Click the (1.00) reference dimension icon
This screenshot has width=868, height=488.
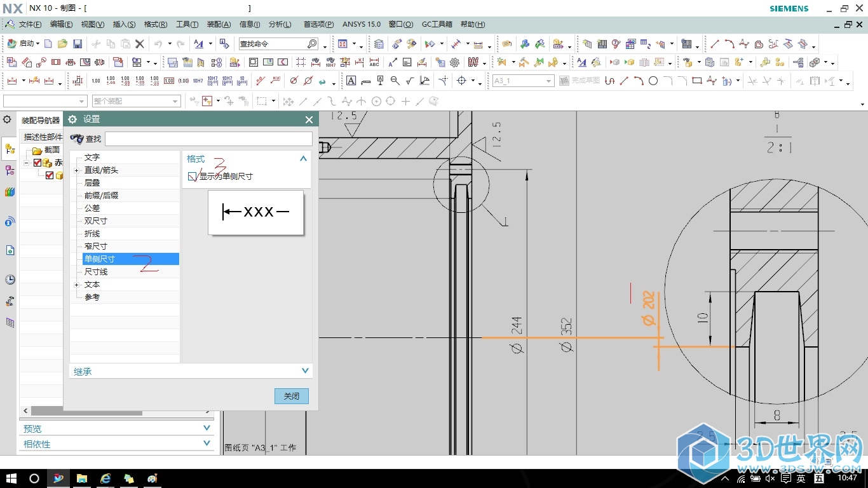[184, 81]
